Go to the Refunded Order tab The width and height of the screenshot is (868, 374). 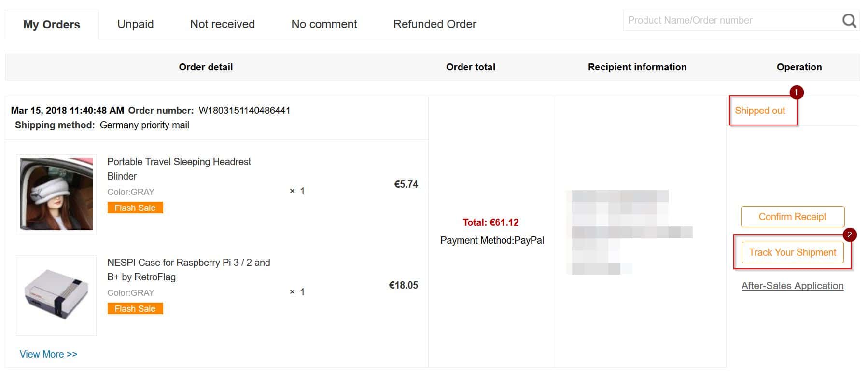434,24
